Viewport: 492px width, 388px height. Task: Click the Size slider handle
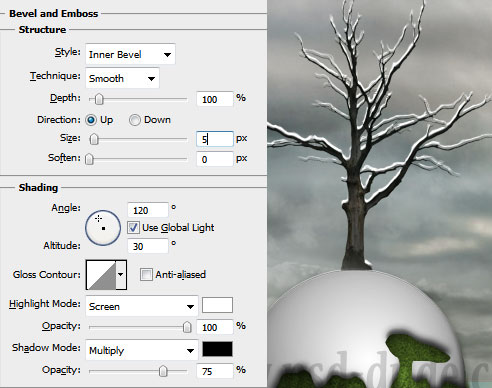pyautogui.click(x=94, y=139)
